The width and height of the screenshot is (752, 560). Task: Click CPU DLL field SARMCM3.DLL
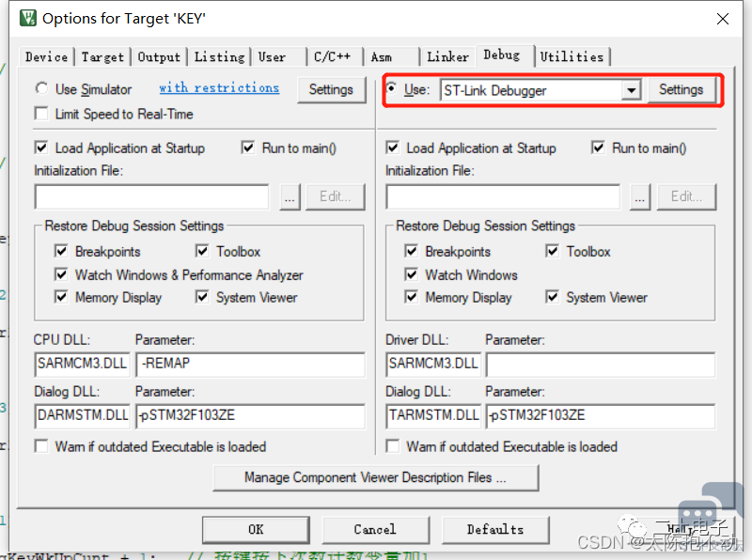click(82, 364)
